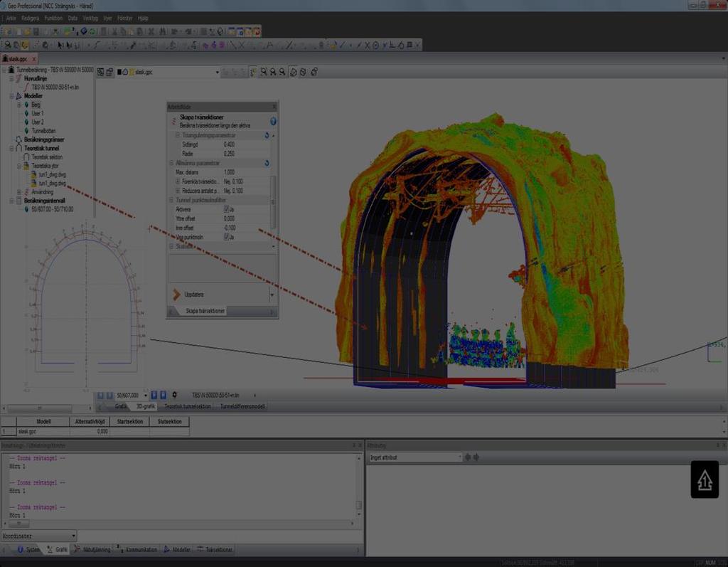Select the Huvudlinje tree item
This screenshot has height=567, width=728.
pos(36,78)
